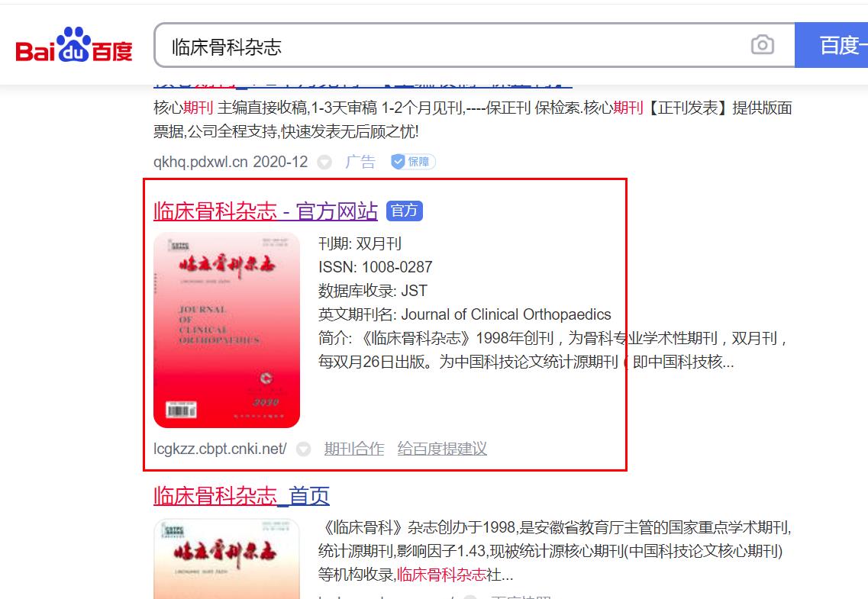The height and width of the screenshot is (599, 868).
Task: Click the 期刊合作 link
Action: coord(354,449)
